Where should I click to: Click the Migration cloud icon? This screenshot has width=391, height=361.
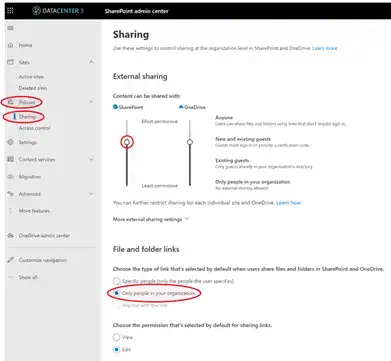[x=11, y=177]
